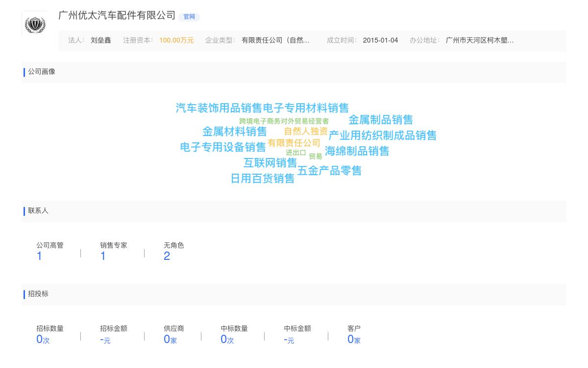The image size is (588, 368).
Task: Click small green tag 贸易
Action: pos(316,157)
